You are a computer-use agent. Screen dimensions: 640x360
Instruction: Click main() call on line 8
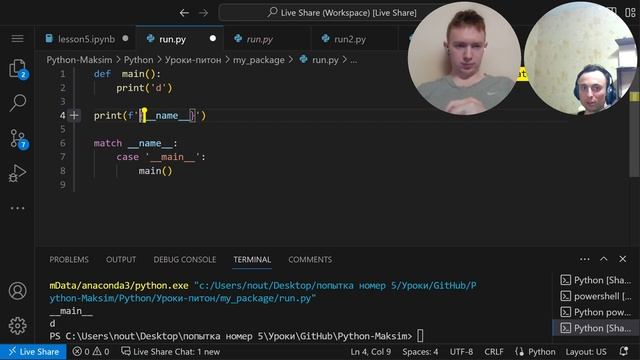156,171
